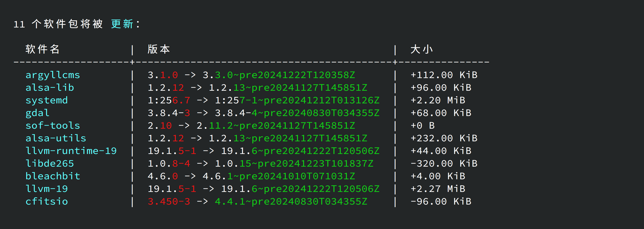
Task: Select the systemd package name
Action: (x=47, y=100)
